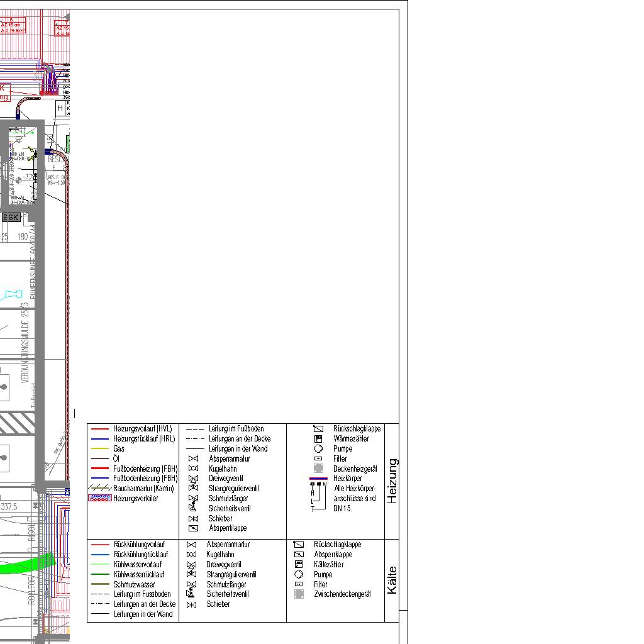Select 'Schieber' text in Kälte legend
644x644 pixels.
[218, 604]
